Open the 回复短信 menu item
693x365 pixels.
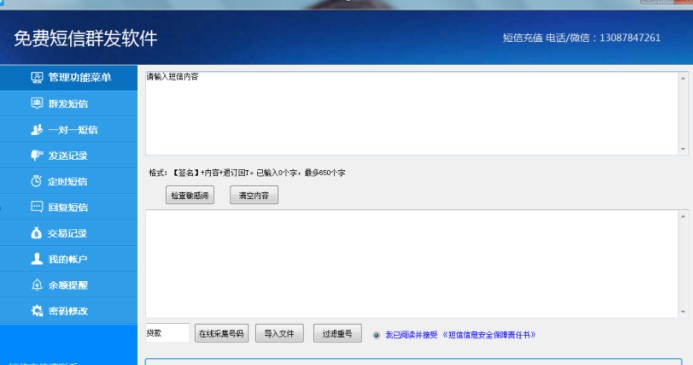pos(69,207)
